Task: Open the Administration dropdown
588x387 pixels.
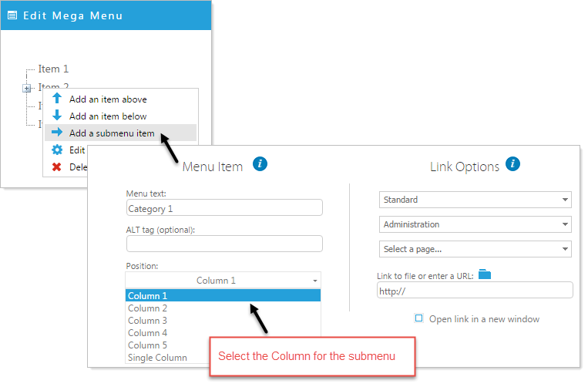Action: tap(475, 224)
